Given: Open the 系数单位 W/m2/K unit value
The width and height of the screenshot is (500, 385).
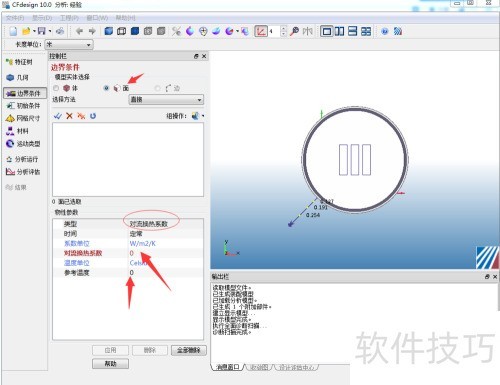Looking at the screenshot, I should pyautogui.click(x=166, y=244).
